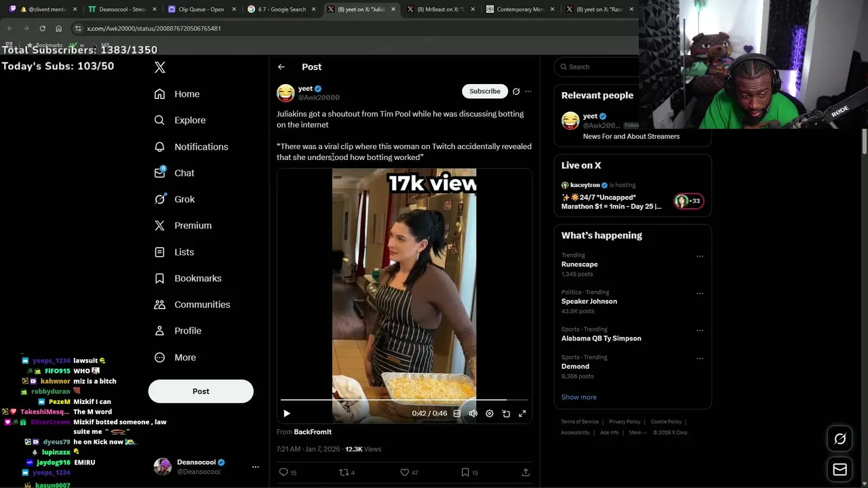Toggle picture-in-picture on the video
Viewport: 868px width, 488px height.
506,413
